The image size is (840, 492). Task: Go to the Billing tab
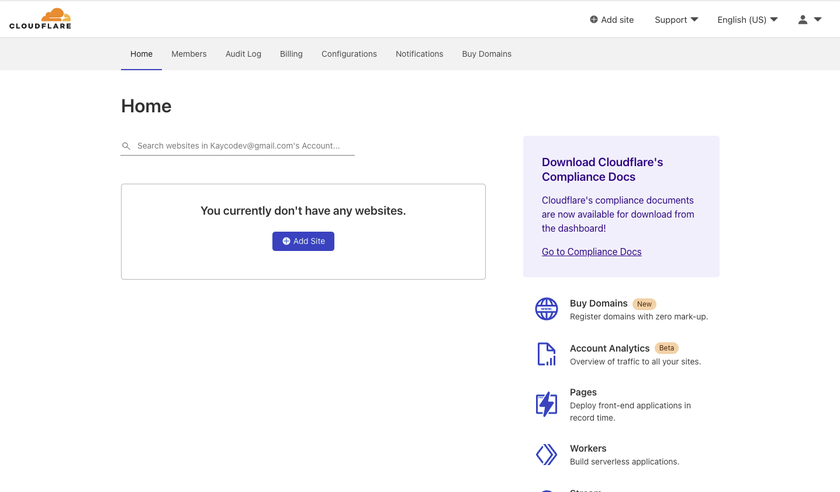point(291,54)
